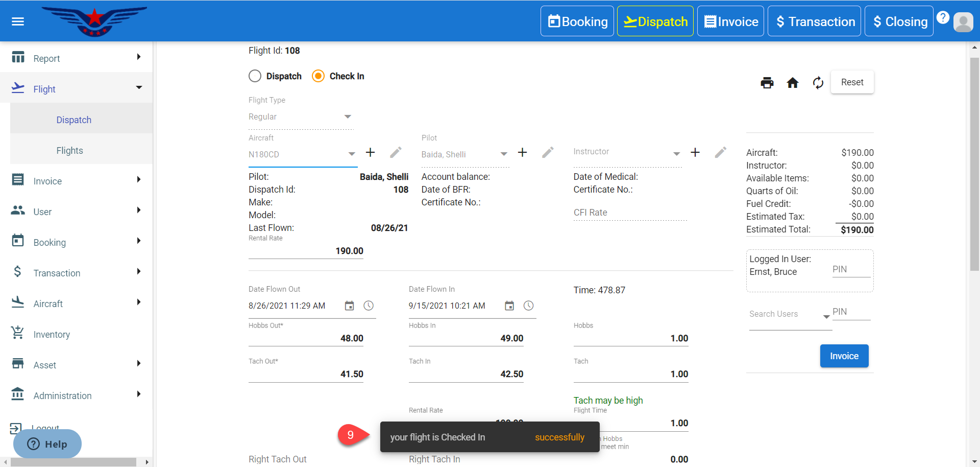The height and width of the screenshot is (467, 980).
Task: Click the help question mark icon in header
Action: (943, 18)
